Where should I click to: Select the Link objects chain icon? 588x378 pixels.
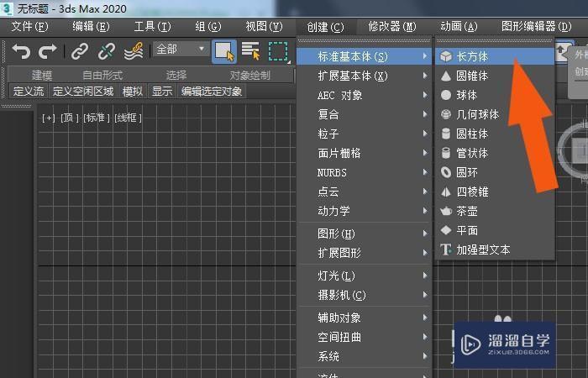click(80, 52)
